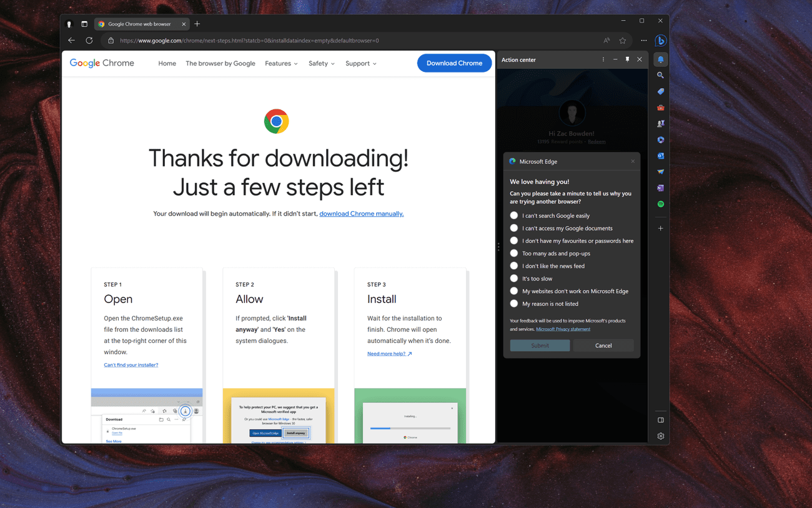This screenshot has height=508, width=812.
Task: Switch to the Google Chrome web browser tab
Action: (141, 24)
